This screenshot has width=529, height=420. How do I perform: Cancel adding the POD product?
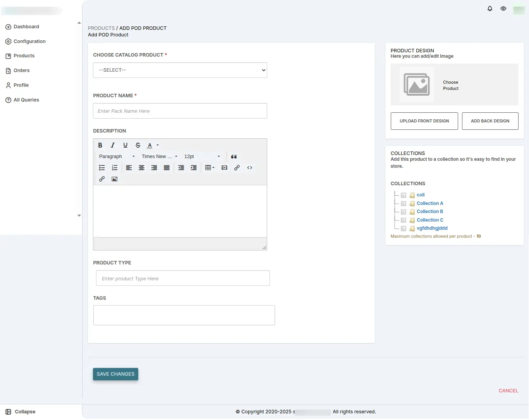[x=508, y=391]
